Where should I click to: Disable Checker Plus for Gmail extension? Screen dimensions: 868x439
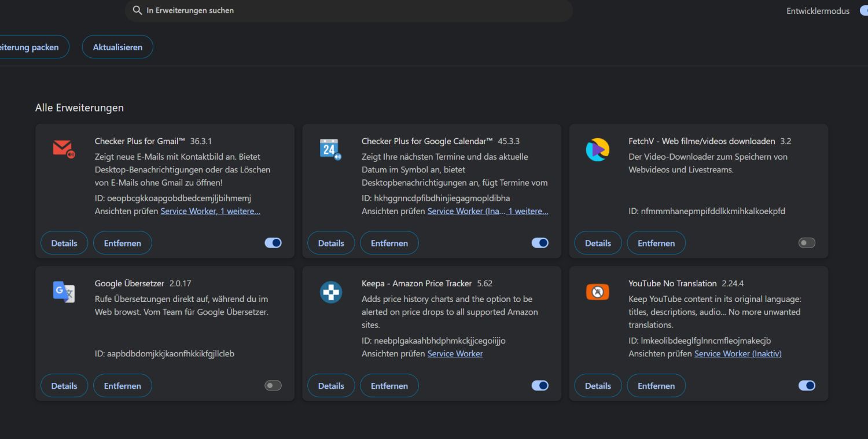click(x=273, y=243)
